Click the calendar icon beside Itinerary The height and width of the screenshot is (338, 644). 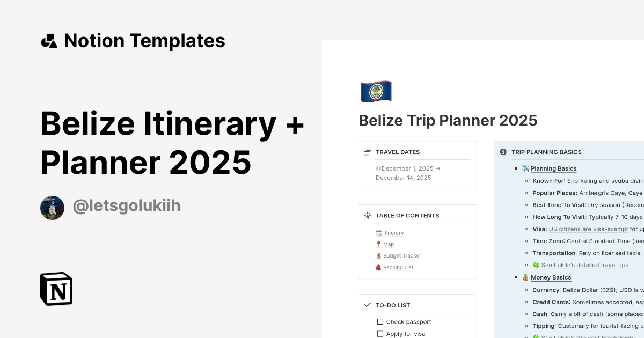378,233
